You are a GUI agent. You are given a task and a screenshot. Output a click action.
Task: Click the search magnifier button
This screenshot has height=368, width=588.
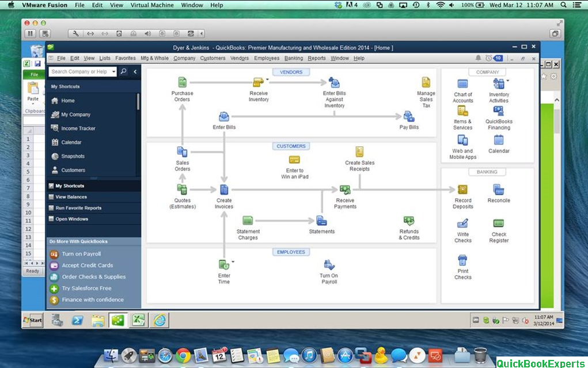(123, 71)
